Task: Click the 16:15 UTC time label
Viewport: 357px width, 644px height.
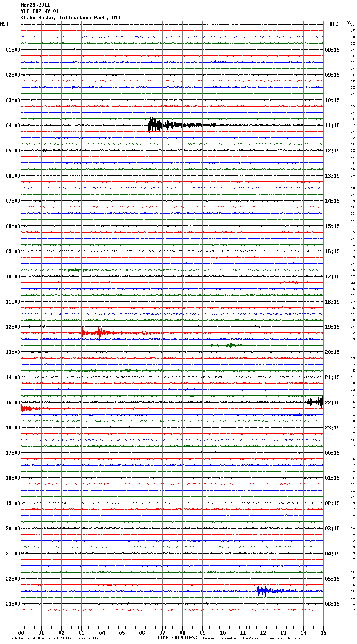Action: tap(332, 251)
